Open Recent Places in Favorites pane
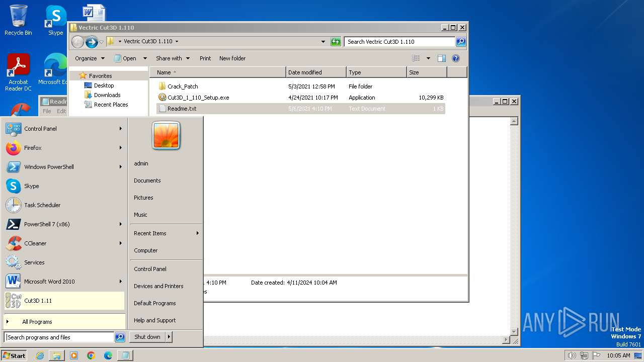 111,105
